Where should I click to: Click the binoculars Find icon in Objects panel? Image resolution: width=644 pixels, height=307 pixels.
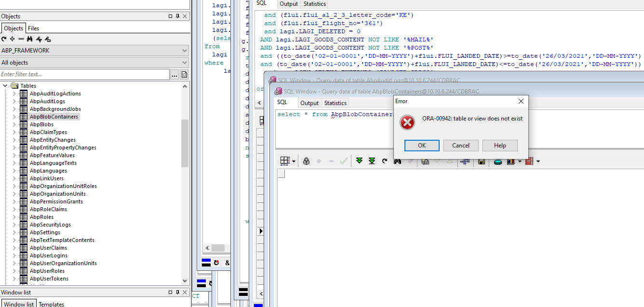pos(29,39)
